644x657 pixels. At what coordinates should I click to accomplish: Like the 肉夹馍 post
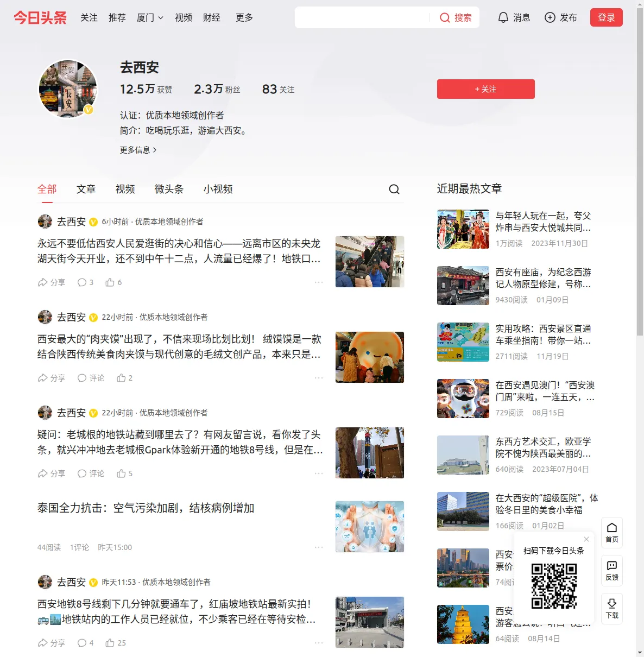point(125,378)
